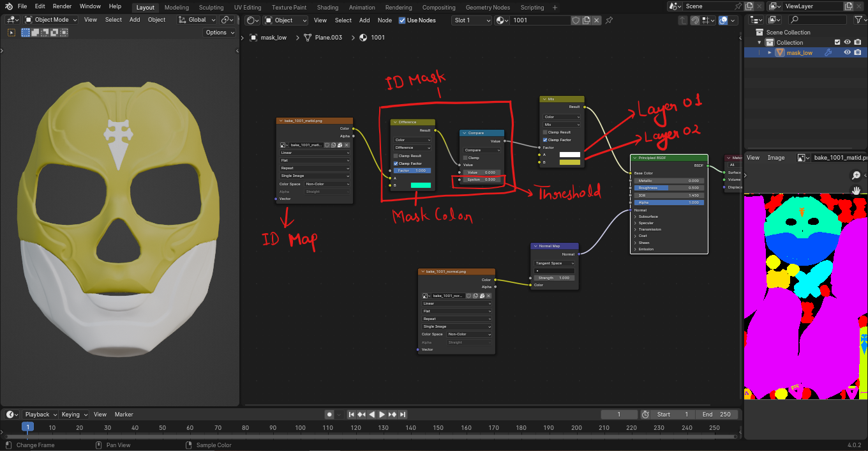Open the viewport Options dropdown
Viewport: 868px width, 451px height.
tap(220, 33)
